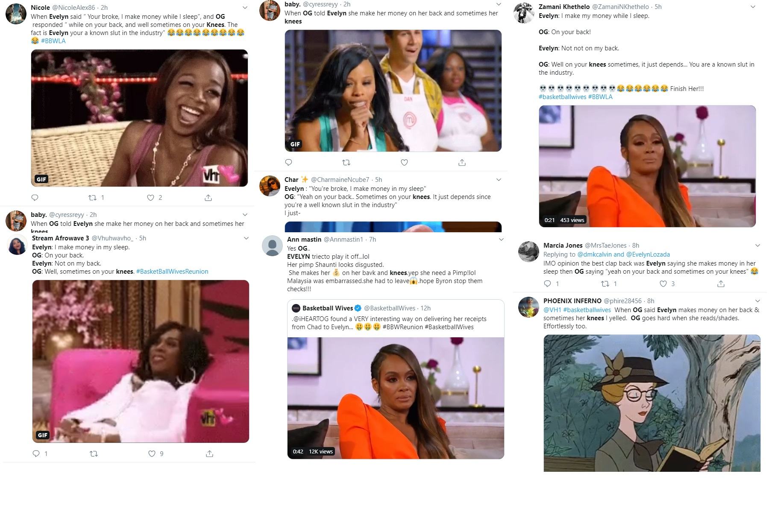Like Marcia Jones's reply tweet
Screen dimensions: 769x532
(x=663, y=284)
